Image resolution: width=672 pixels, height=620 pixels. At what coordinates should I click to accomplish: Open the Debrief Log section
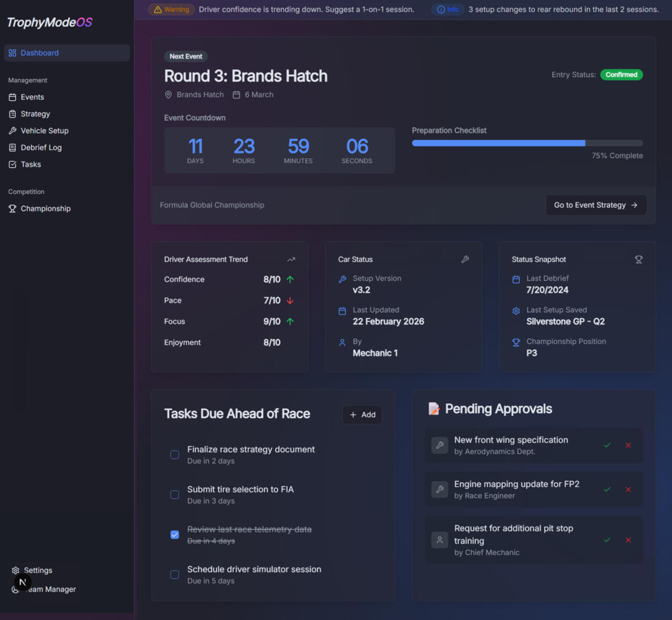(x=41, y=148)
